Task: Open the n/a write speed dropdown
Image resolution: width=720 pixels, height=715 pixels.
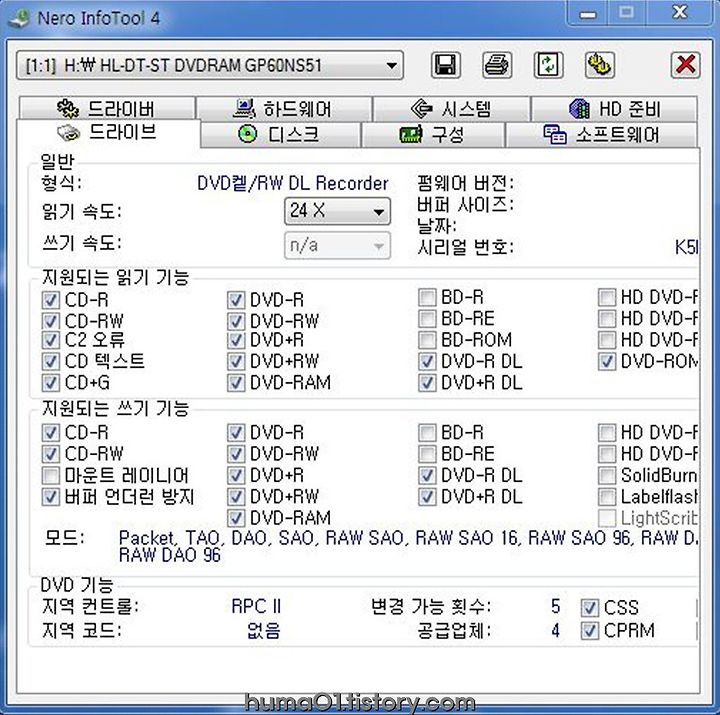Action: (x=338, y=245)
